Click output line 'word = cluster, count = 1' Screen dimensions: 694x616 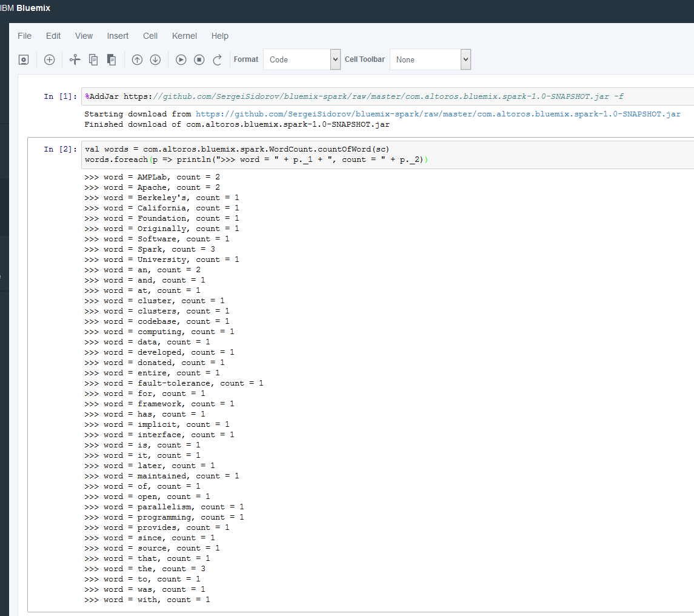(155, 301)
